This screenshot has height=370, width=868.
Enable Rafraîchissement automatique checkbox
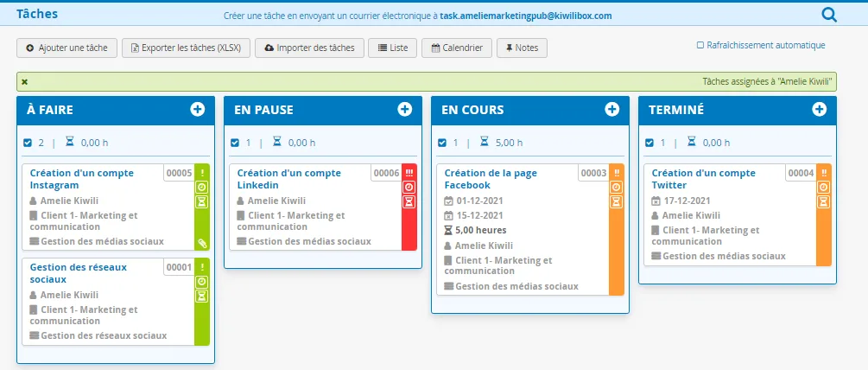pos(700,46)
